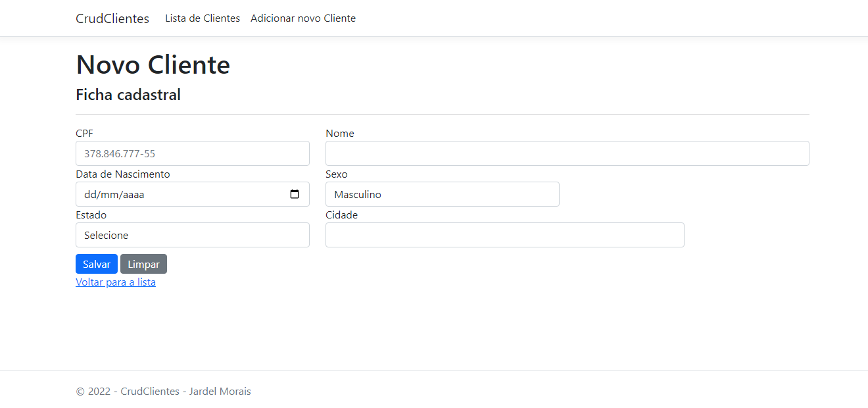
Task: Follow the Voltar para a lista link
Action: 116,282
